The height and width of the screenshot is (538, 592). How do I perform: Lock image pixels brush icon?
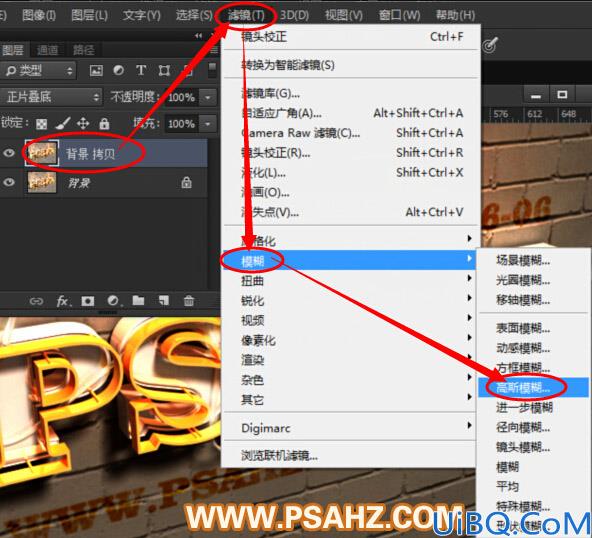point(63,123)
